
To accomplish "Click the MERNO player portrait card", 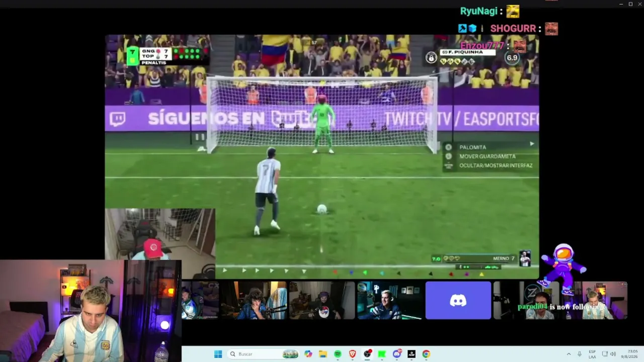I will (x=525, y=258).
